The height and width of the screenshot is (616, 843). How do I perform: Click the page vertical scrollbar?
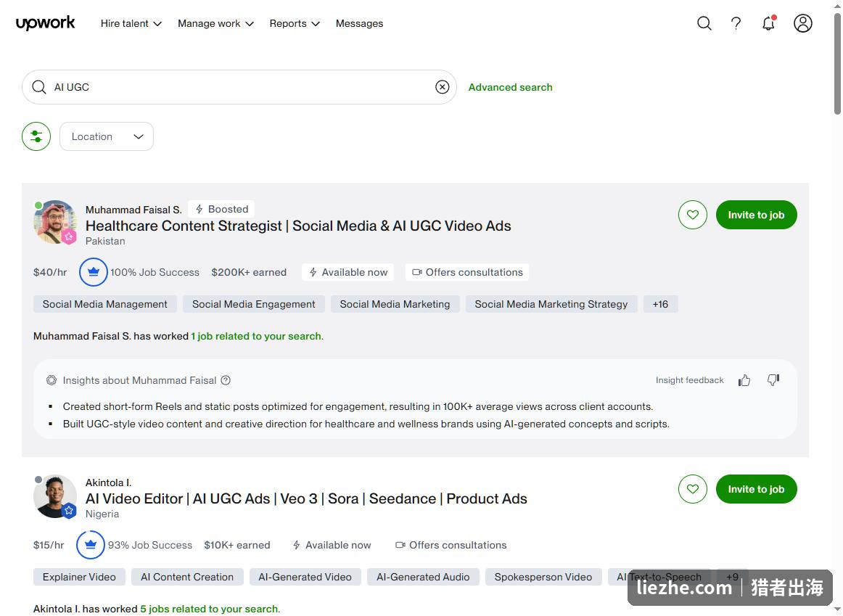(837, 65)
